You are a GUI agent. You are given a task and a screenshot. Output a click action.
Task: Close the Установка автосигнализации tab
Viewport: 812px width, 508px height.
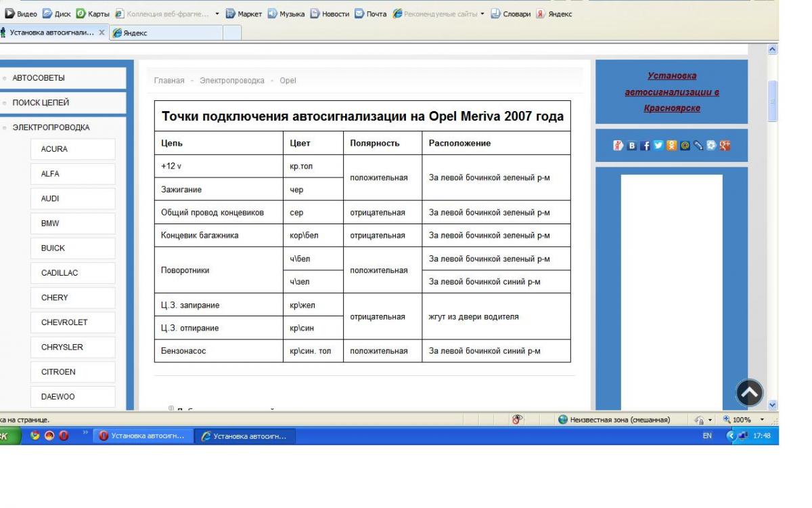(x=101, y=32)
